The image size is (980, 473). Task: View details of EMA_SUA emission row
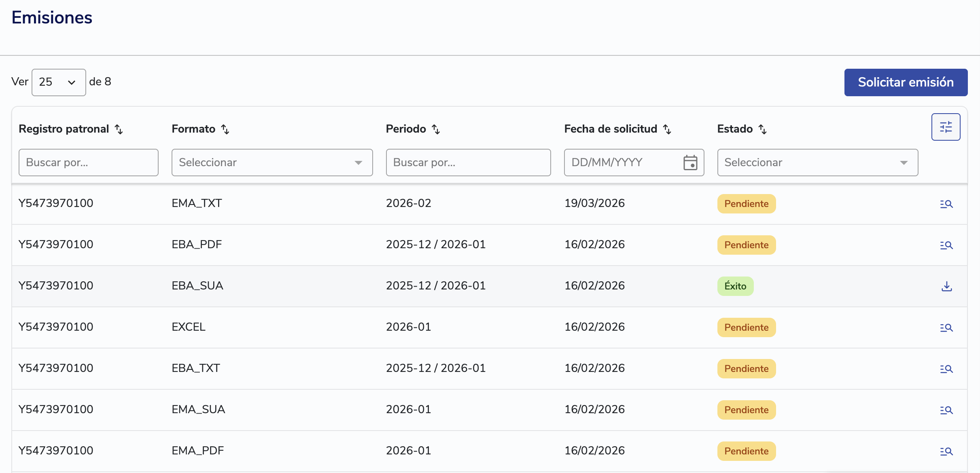(x=946, y=410)
